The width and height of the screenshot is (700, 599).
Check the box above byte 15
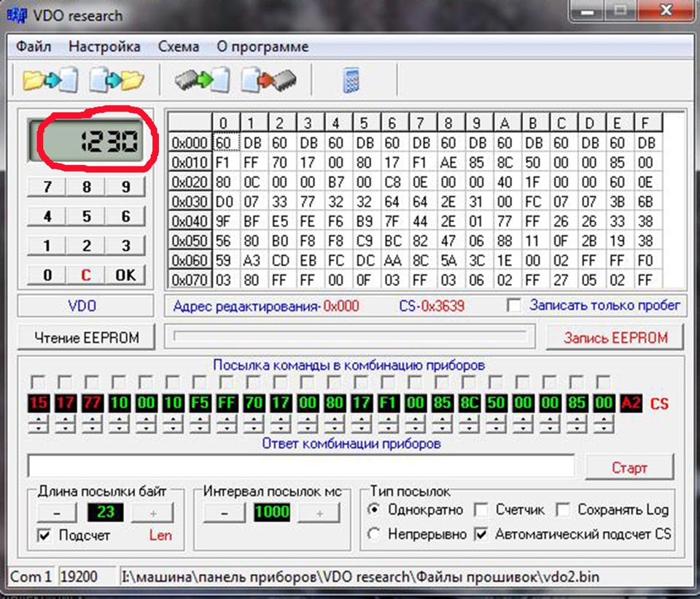click(x=38, y=382)
